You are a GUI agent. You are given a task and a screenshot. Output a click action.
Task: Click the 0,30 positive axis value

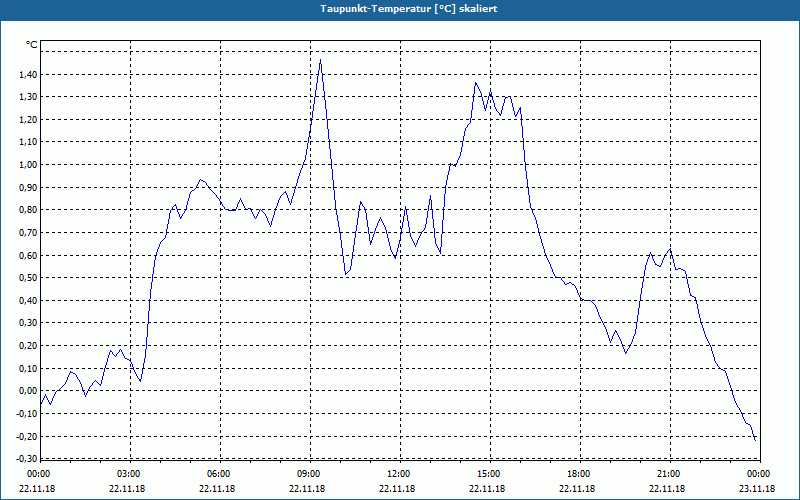[28, 323]
